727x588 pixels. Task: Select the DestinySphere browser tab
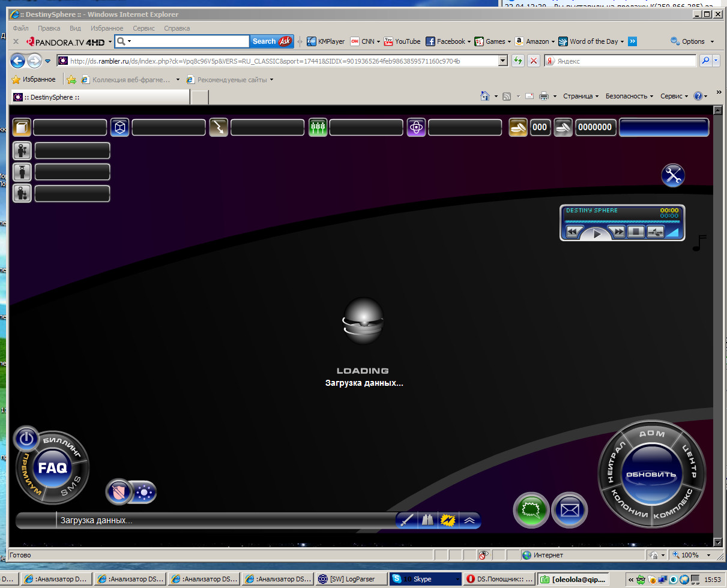(x=100, y=97)
